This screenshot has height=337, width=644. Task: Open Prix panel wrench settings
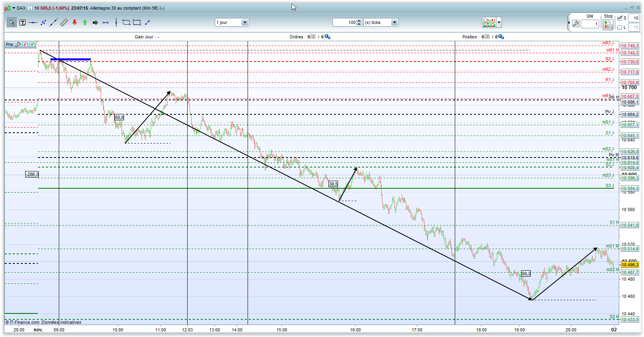[18, 44]
